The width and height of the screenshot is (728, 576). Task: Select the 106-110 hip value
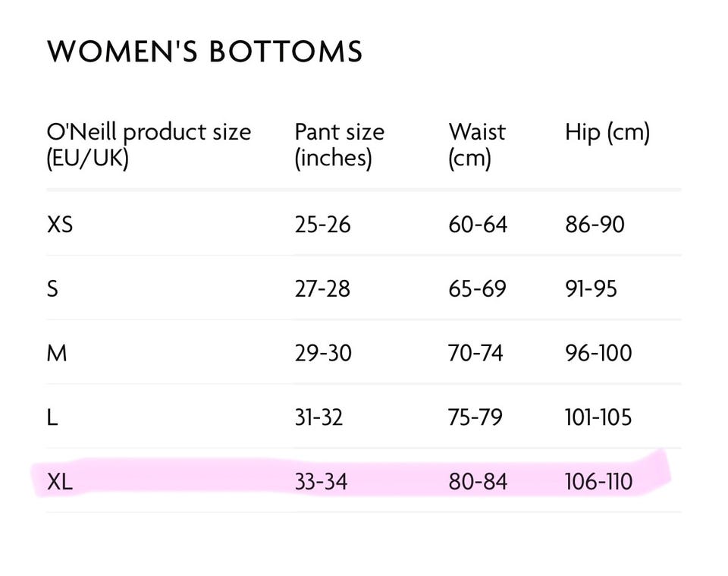coord(598,482)
